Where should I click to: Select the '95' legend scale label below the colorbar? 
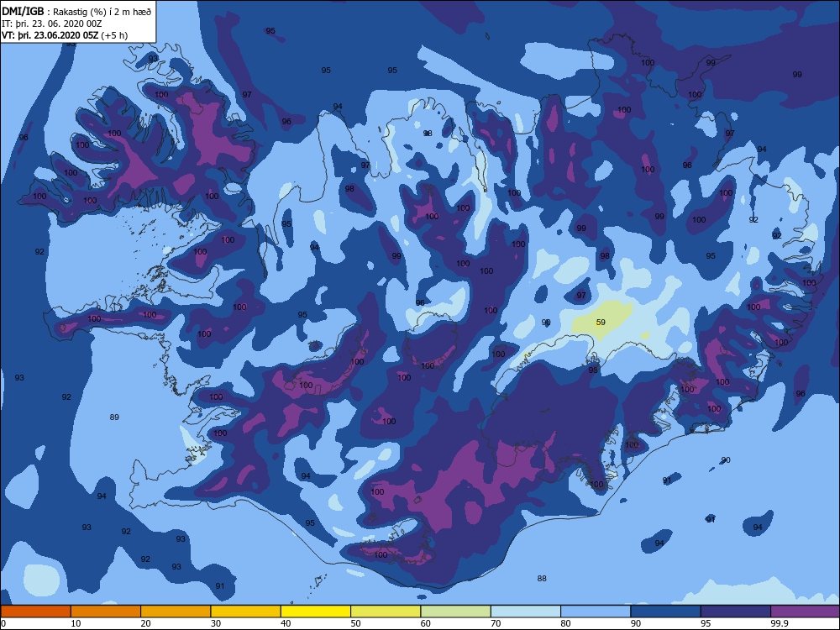[x=706, y=623]
